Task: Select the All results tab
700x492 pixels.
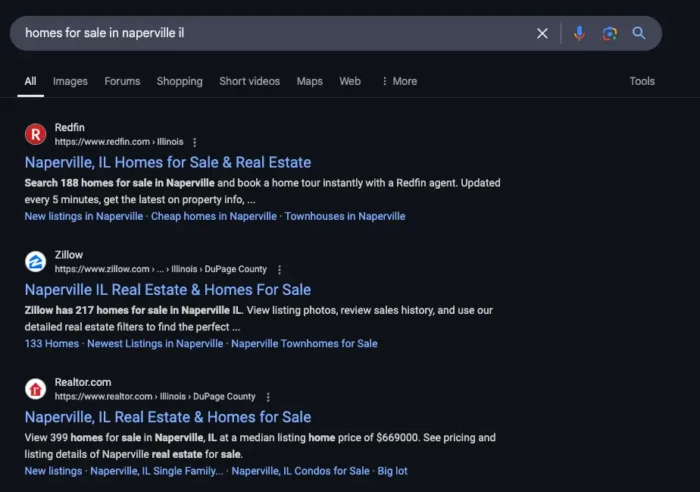Action: [30, 81]
